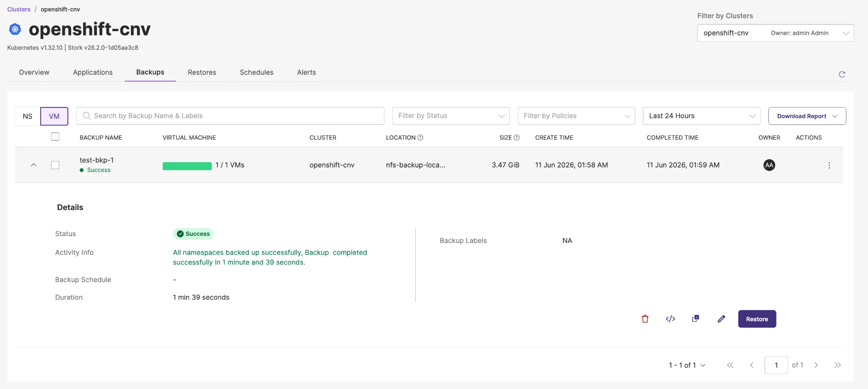Click the Stork version info text
Viewport: 868px width, 389px height.
click(103, 47)
